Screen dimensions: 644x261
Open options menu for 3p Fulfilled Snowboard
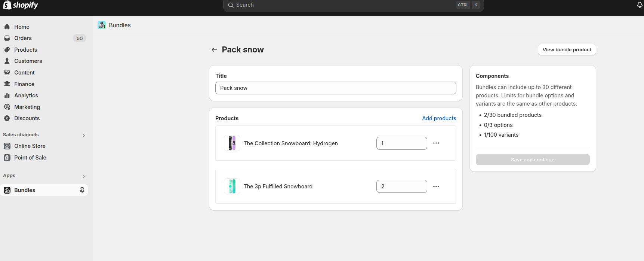tap(436, 186)
